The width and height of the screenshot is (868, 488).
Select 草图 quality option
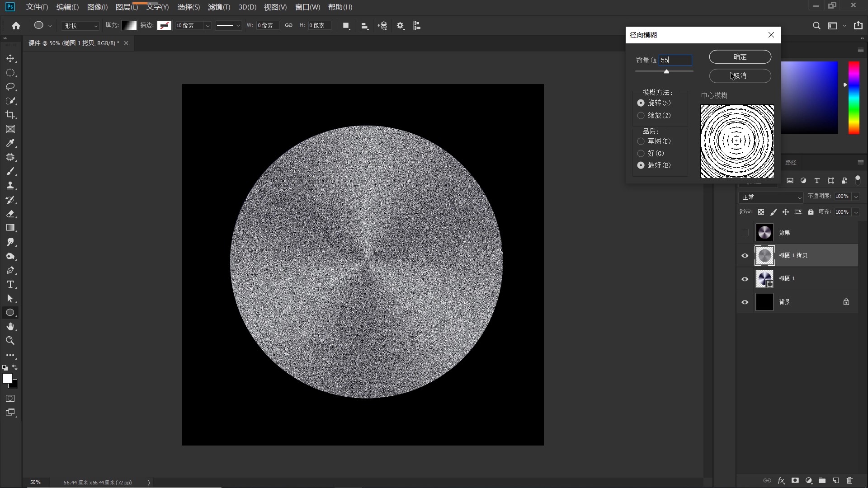coord(641,141)
